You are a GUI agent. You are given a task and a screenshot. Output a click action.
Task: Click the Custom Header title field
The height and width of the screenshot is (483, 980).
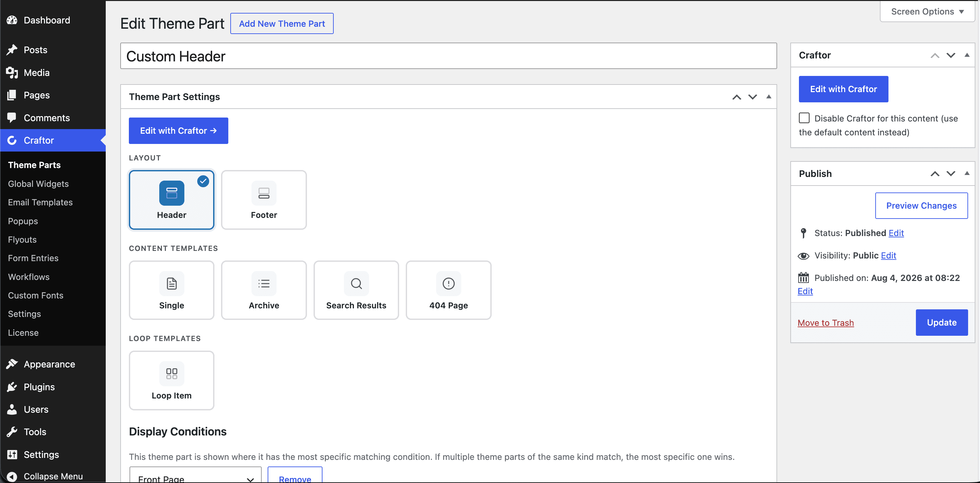tap(448, 56)
